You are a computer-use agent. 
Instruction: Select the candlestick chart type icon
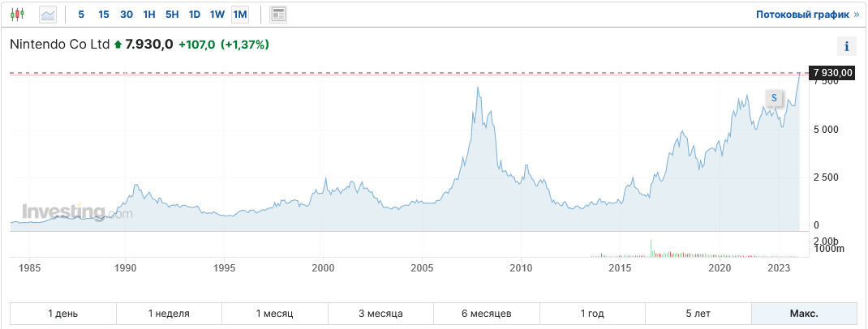(x=18, y=15)
